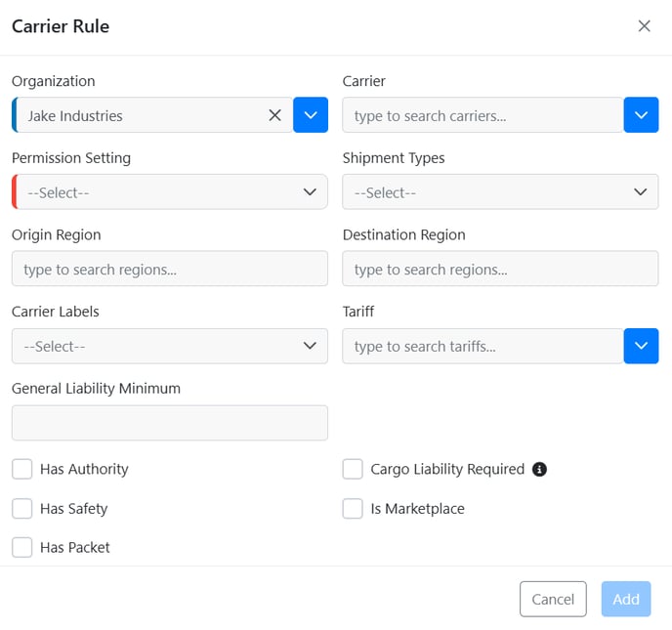Open the Shipment Types select list
Image resolution: width=672 pixels, height=630 pixels.
pyautogui.click(x=500, y=192)
